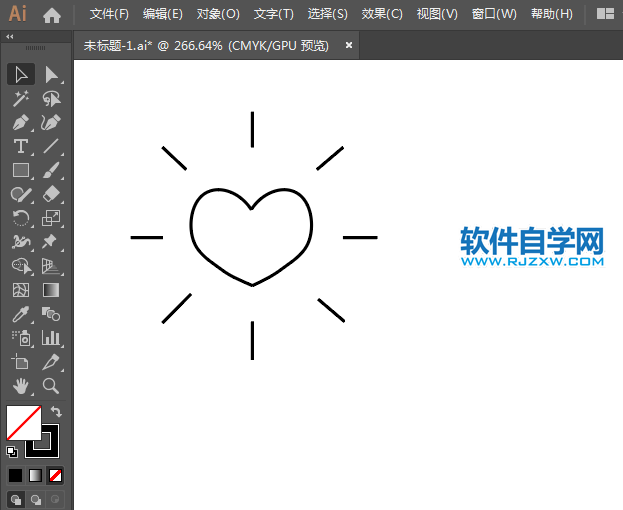This screenshot has height=510, width=623.
Task: Click the heart shape on canvas
Action: 251,237
